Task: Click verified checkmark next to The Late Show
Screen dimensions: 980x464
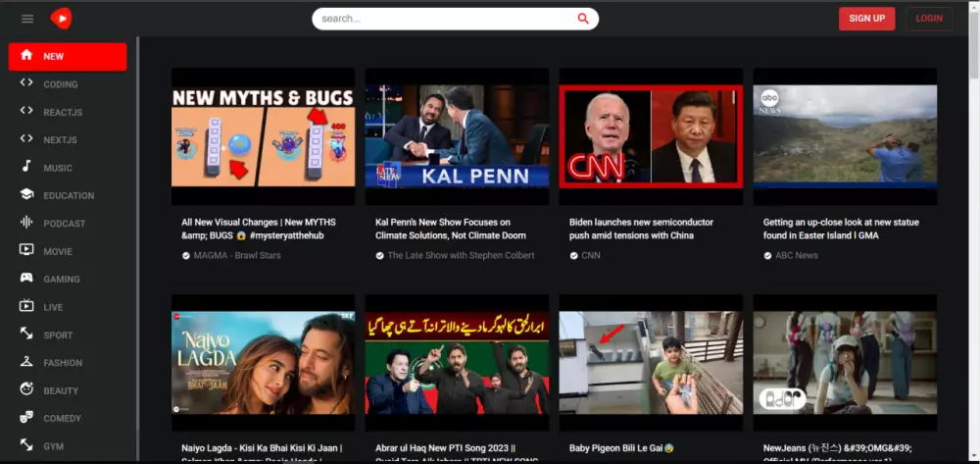Action: click(x=379, y=256)
